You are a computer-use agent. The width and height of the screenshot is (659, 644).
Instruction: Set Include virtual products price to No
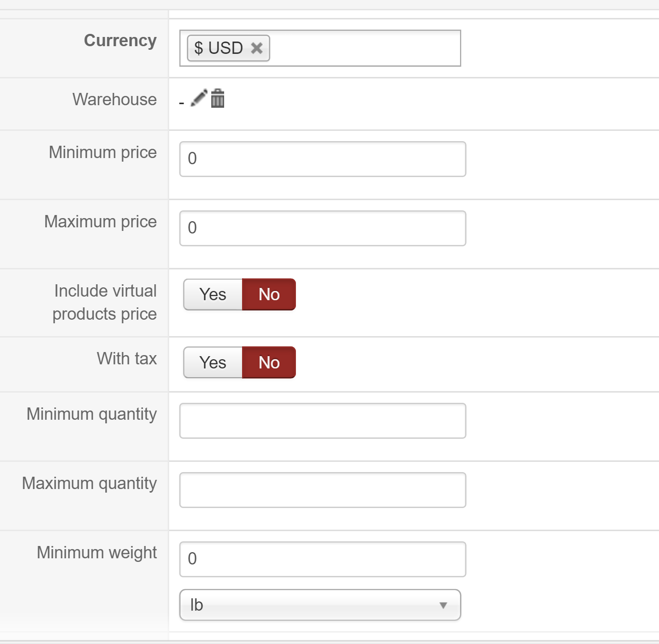click(269, 295)
